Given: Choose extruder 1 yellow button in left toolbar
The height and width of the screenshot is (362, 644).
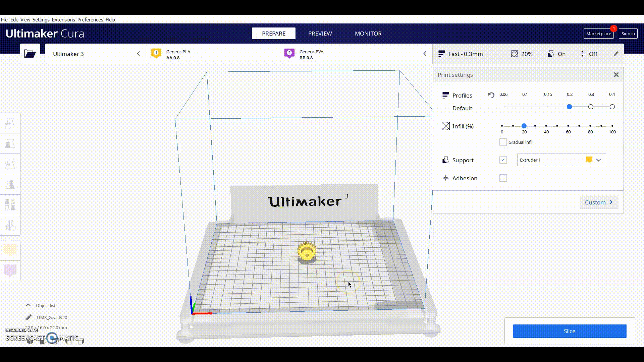Looking at the screenshot, I should (10, 250).
